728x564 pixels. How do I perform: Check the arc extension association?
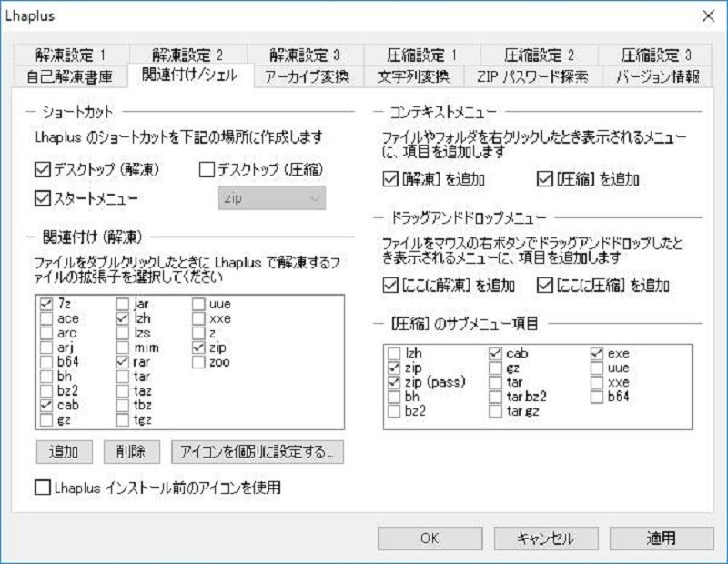[46, 333]
